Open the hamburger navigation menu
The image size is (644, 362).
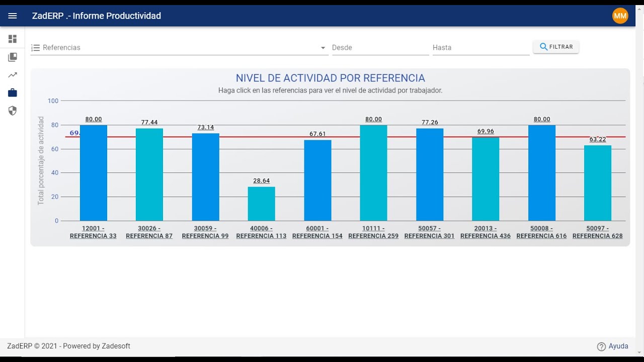click(x=13, y=16)
